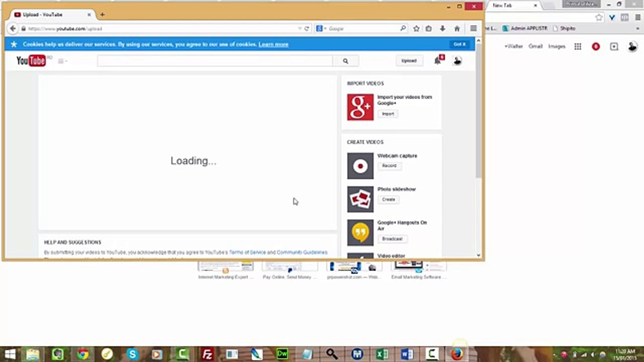Open Gmail link in Chrome
The height and width of the screenshot is (362, 644).
[535, 46]
